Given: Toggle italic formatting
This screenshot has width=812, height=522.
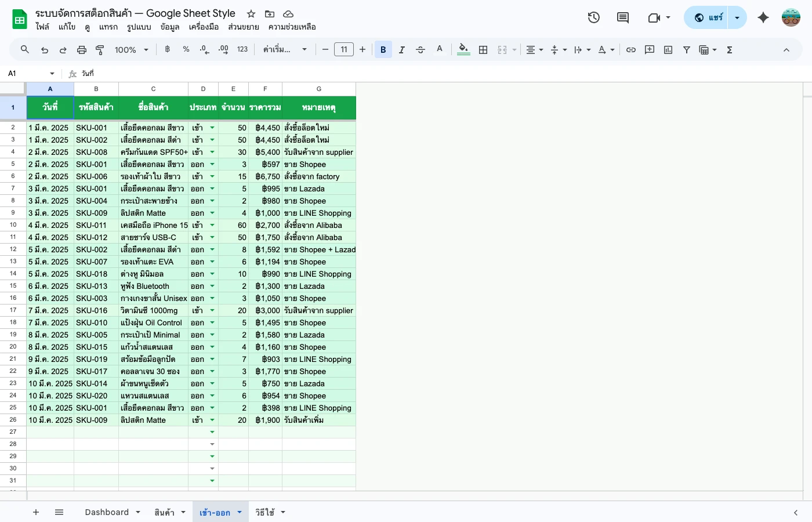Looking at the screenshot, I should tap(401, 49).
